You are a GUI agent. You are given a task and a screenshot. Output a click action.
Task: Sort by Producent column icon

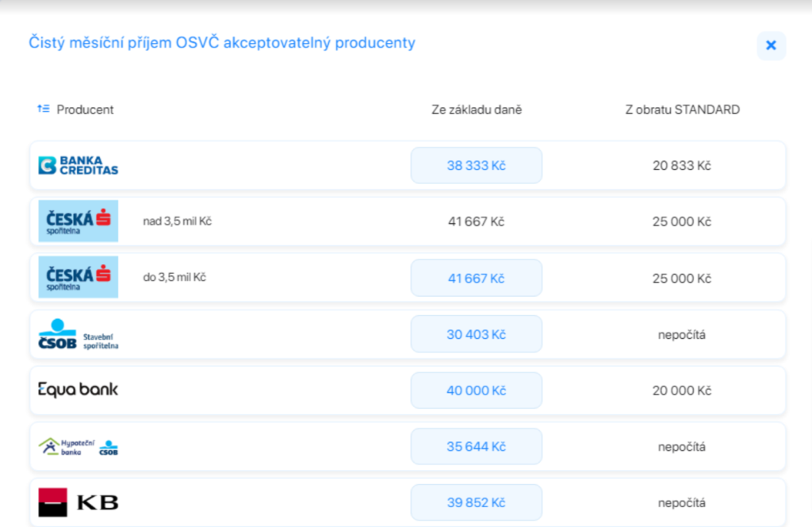coord(44,109)
